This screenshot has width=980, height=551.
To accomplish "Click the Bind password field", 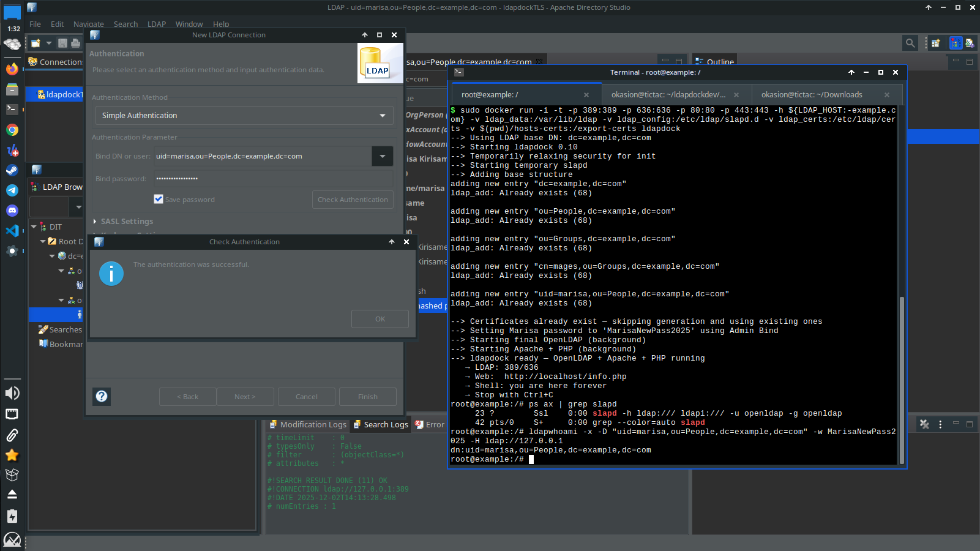I will coord(273,179).
